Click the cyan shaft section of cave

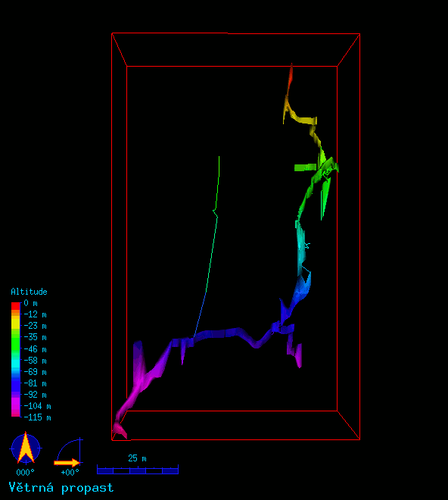click(301, 245)
